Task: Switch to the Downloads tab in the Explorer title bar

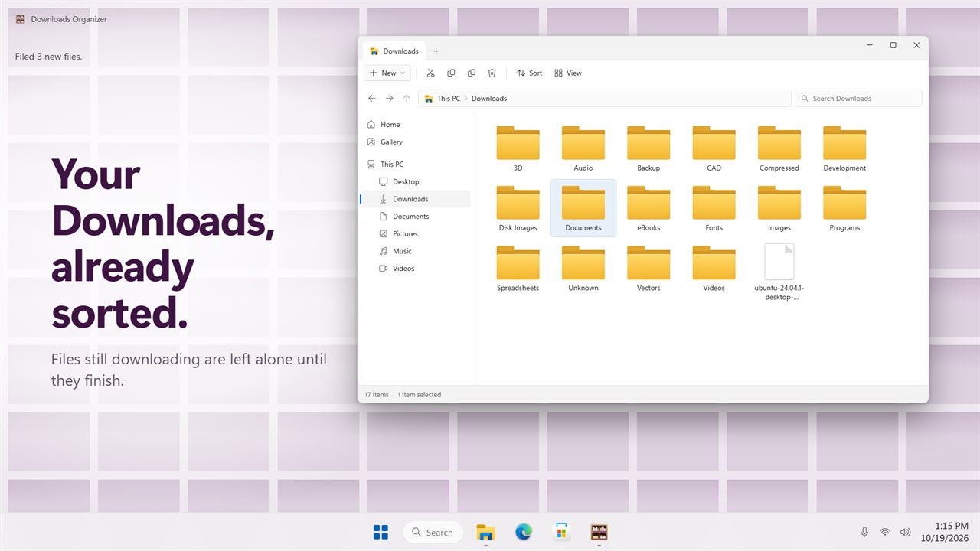Action: pos(394,51)
